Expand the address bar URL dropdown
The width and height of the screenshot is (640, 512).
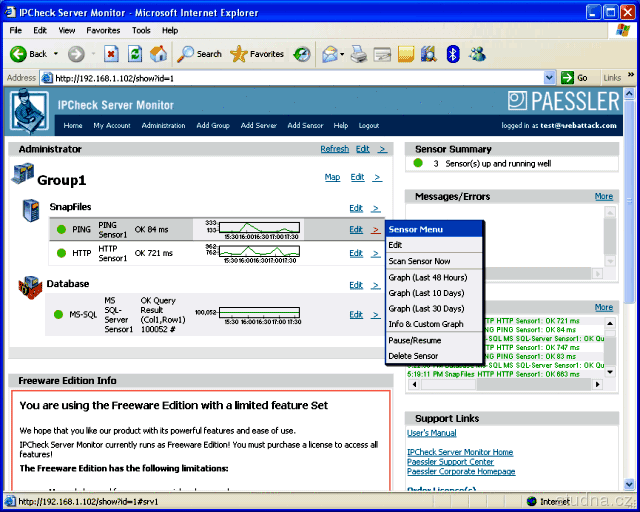pos(551,78)
